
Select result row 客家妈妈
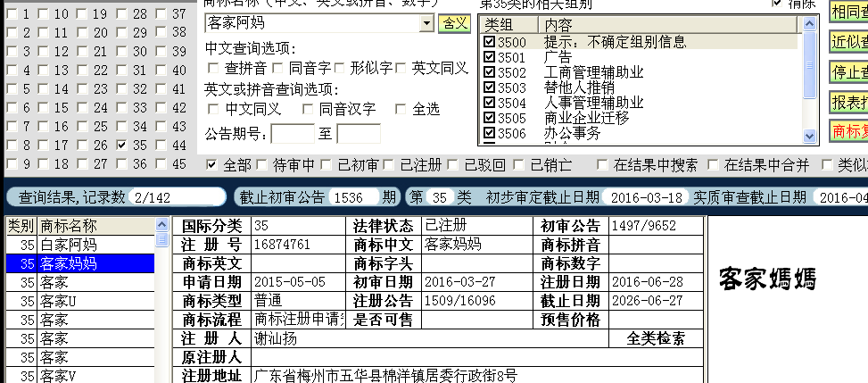pyautogui.click(x=80, y=263)
